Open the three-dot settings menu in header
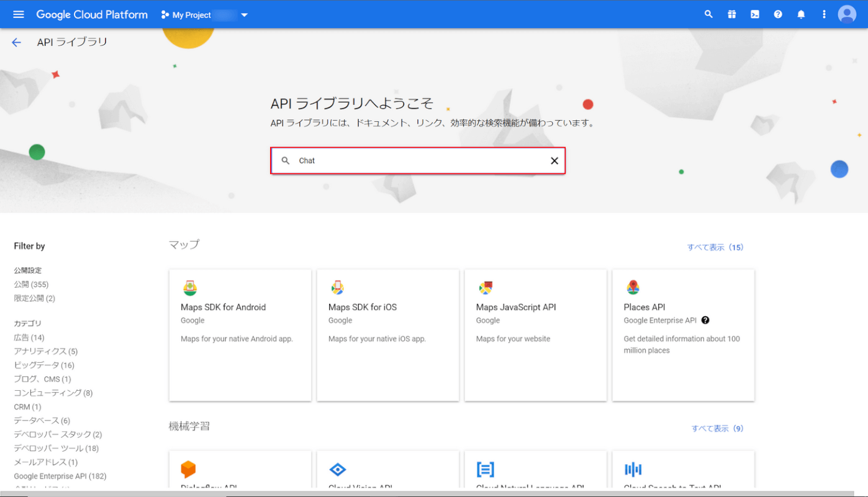Image resolution: width=868 pixels, height=497 pixels. click(824, 14)
